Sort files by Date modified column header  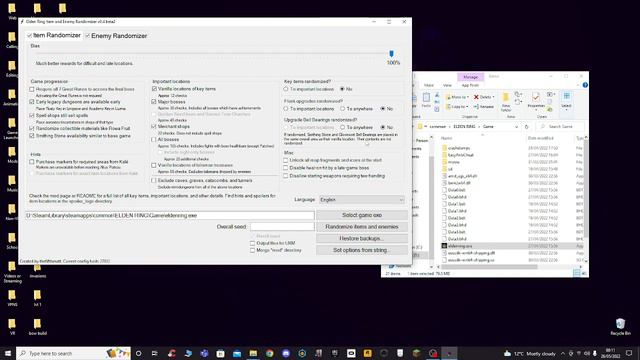[x=541, y=138]
